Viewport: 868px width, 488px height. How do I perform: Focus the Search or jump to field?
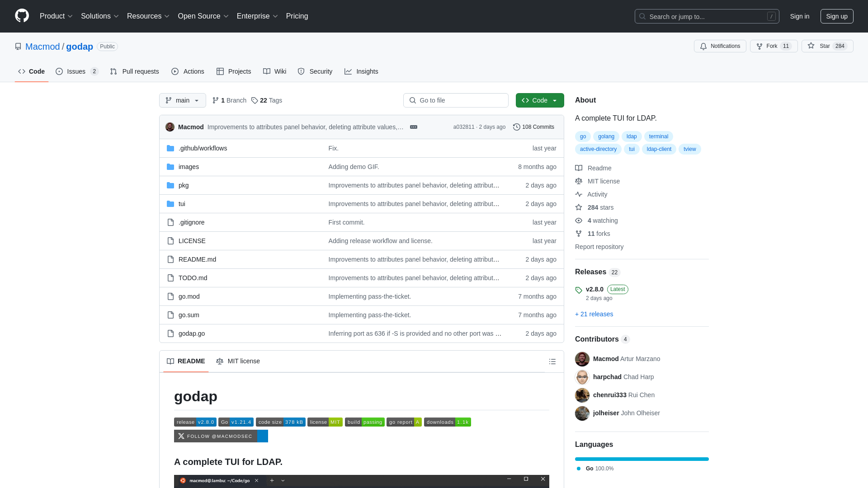pos(707,16)
